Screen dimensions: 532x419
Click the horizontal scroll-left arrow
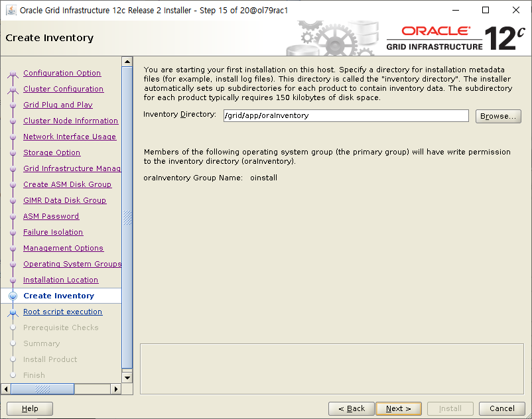[x=6, y=389]
